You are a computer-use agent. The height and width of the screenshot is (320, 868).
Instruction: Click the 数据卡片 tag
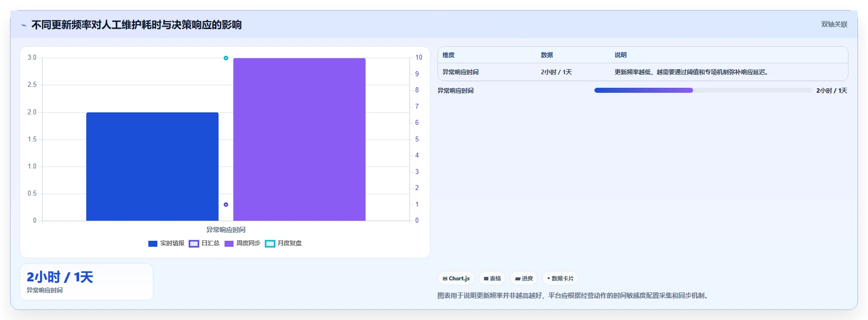pos(560,278)
